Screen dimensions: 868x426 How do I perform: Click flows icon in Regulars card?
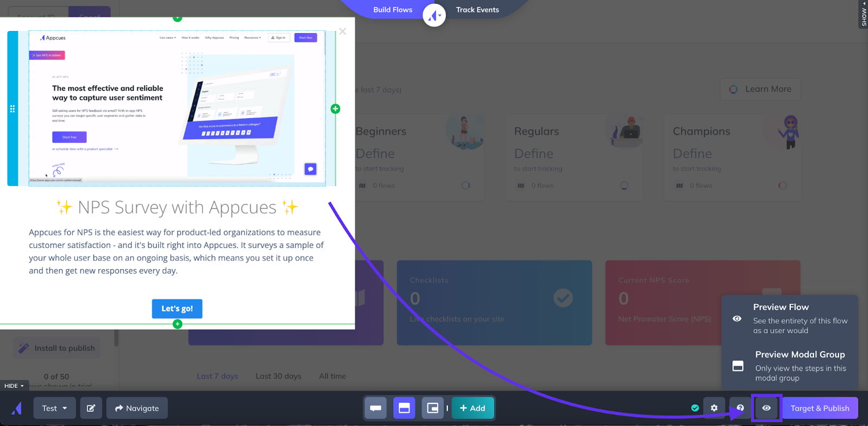(521, 186)
